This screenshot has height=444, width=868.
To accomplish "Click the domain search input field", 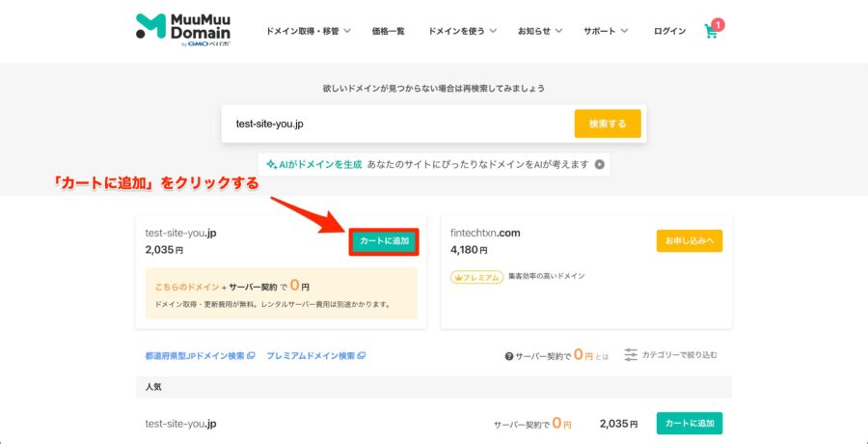I will (397, 124).
